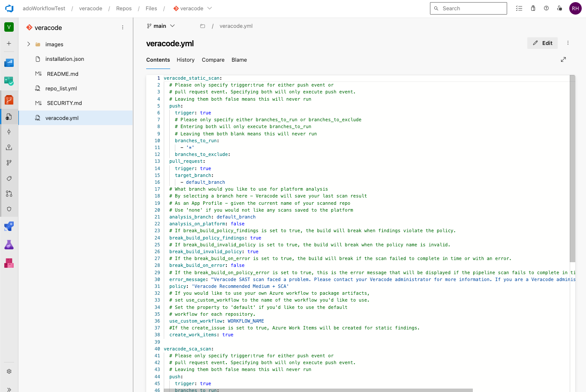Expand the sidebar with the double-chevron icon

[9, 389]
